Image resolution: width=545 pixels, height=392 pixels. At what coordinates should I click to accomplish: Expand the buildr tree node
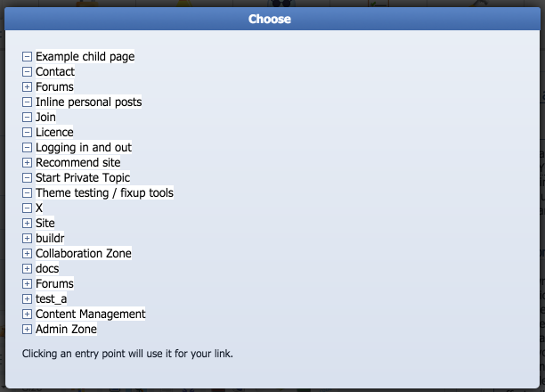(27, 238)
